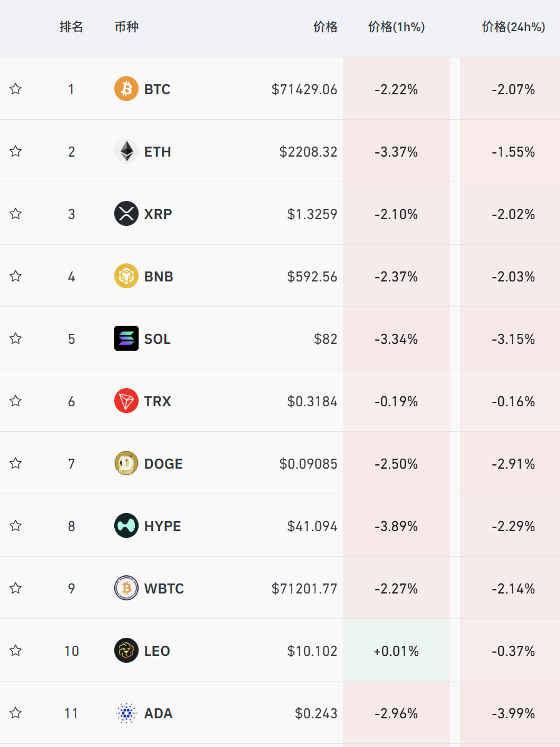The width and height of the screenshot is (560, 747).
Task: Click the TRON red logo icon
Action: coord(126,401)
